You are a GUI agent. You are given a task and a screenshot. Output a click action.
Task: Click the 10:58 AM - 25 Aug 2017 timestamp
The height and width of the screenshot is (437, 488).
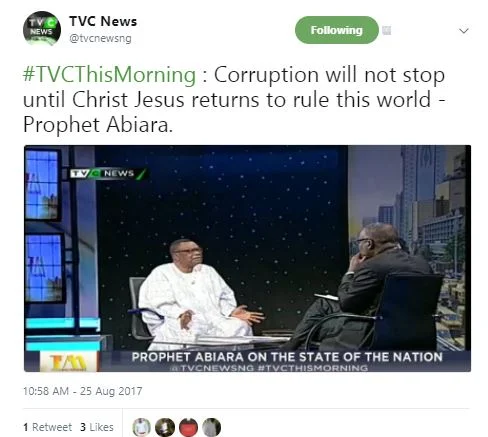[83, 391]
